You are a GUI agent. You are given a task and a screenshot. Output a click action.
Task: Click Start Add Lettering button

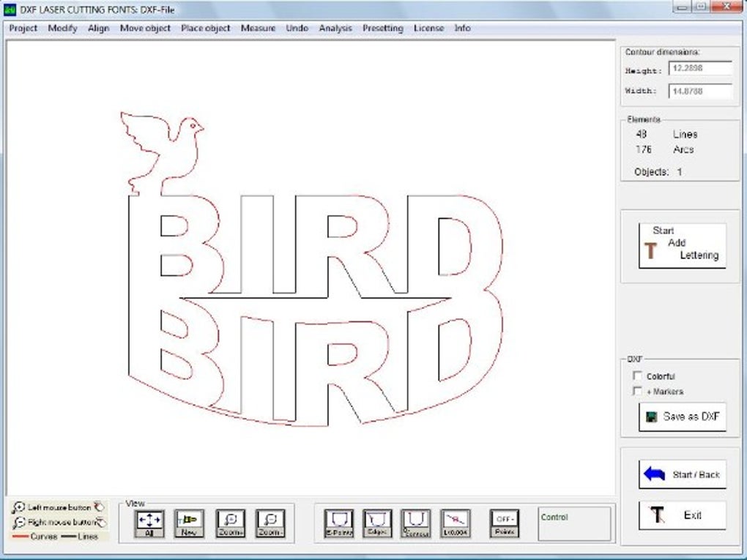(683, 245)
